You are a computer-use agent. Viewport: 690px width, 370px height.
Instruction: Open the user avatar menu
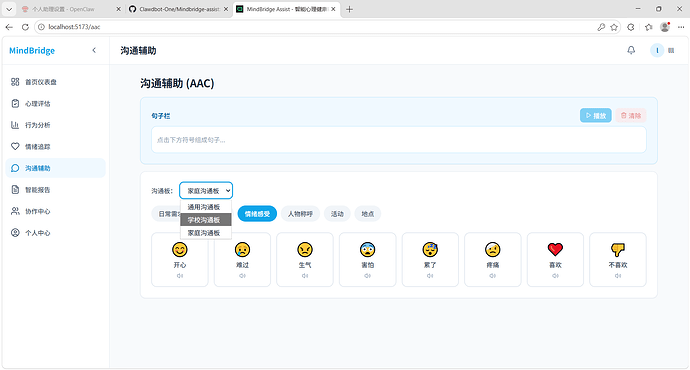click(657, 50)
